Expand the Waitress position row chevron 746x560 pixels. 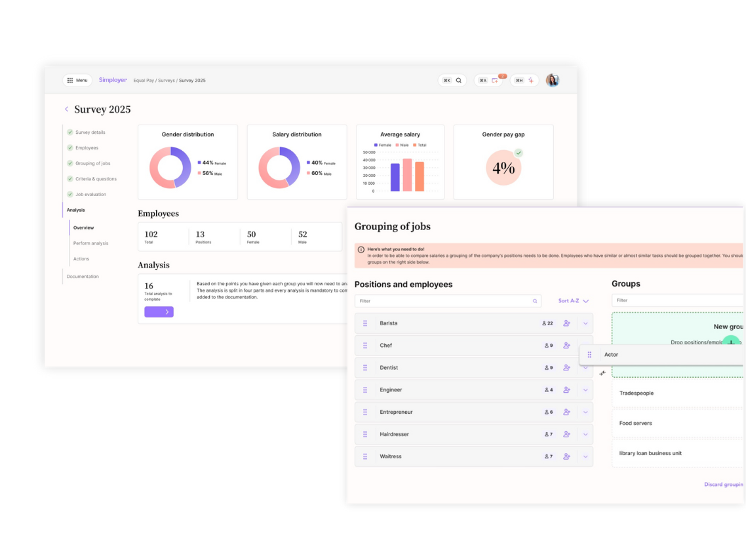pyautogui.click(x=585, y=456)
